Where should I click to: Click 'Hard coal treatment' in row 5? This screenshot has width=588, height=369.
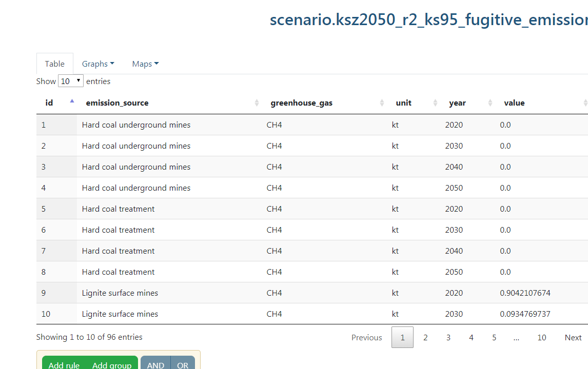[x=118, y=209]
